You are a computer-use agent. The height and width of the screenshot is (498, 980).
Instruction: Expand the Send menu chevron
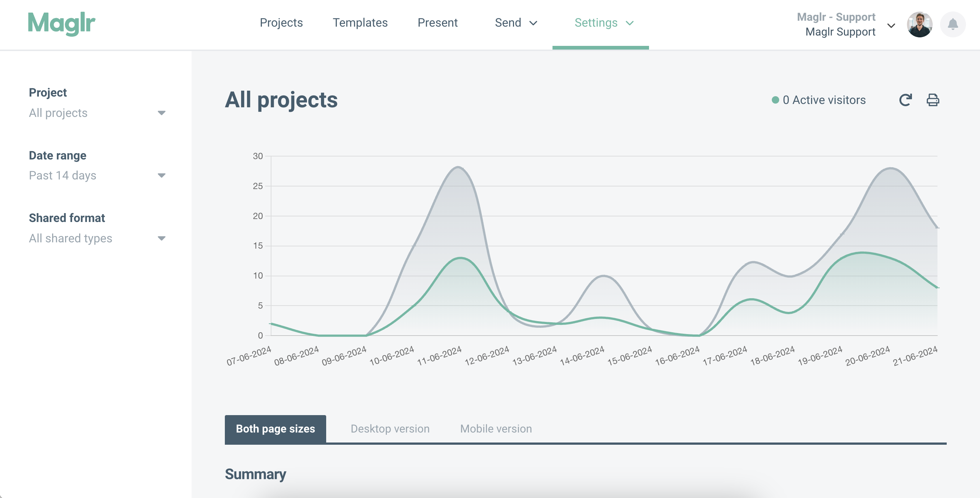[533, 23]
